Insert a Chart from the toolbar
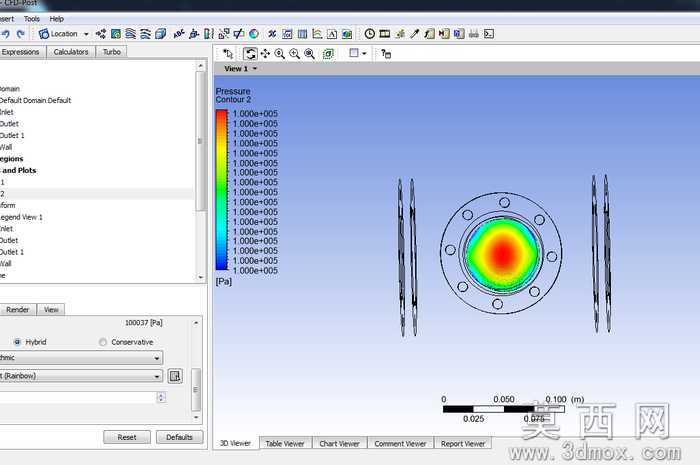Image resolution: width=700 pixels, height=465 pixels. [x=317, y=34]
